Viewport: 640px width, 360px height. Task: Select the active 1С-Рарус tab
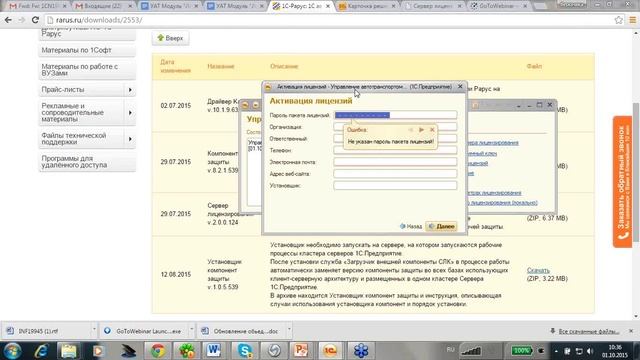pyautogui.click(x=300, y=6)
